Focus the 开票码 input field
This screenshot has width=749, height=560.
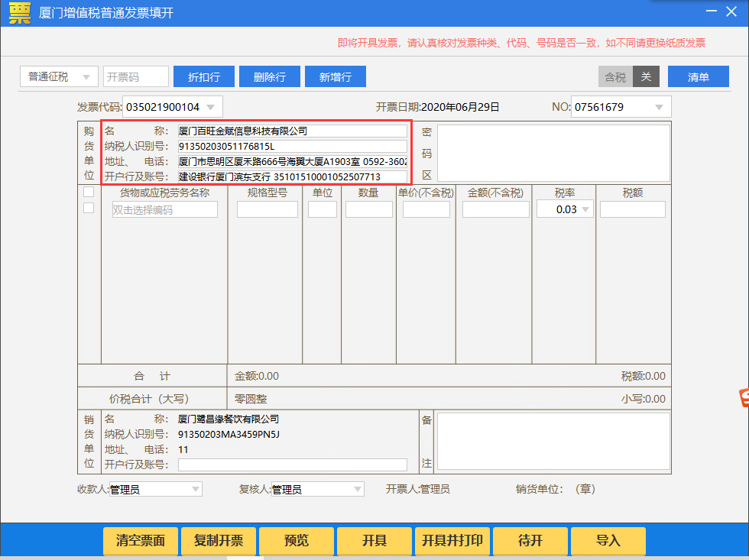click(136, 76)
